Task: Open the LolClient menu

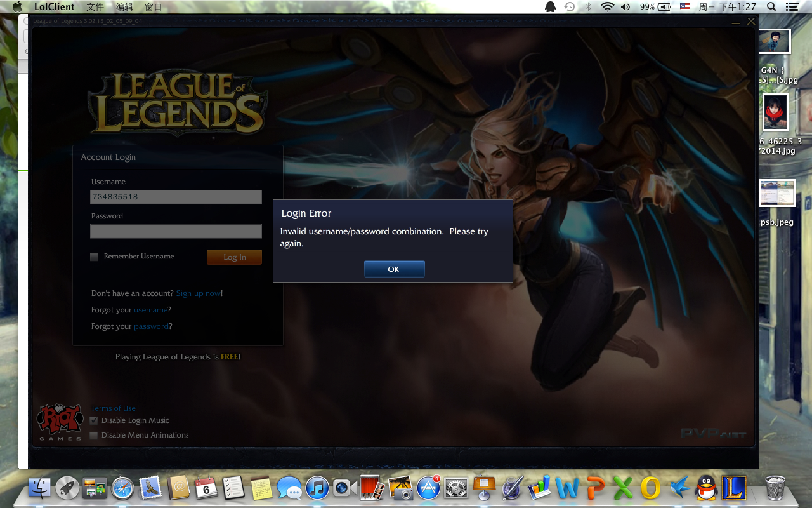Action: [x=54, y=6]
